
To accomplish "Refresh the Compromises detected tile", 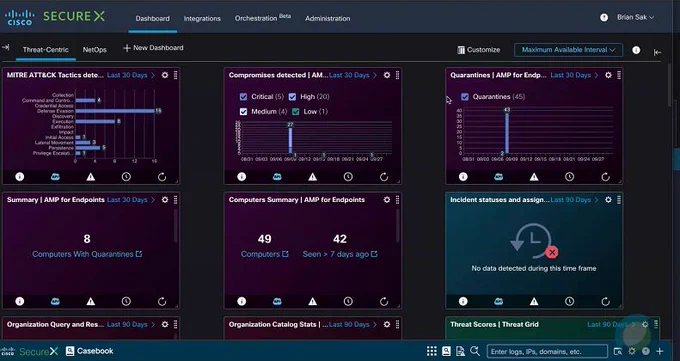I will tap(384, 177).
